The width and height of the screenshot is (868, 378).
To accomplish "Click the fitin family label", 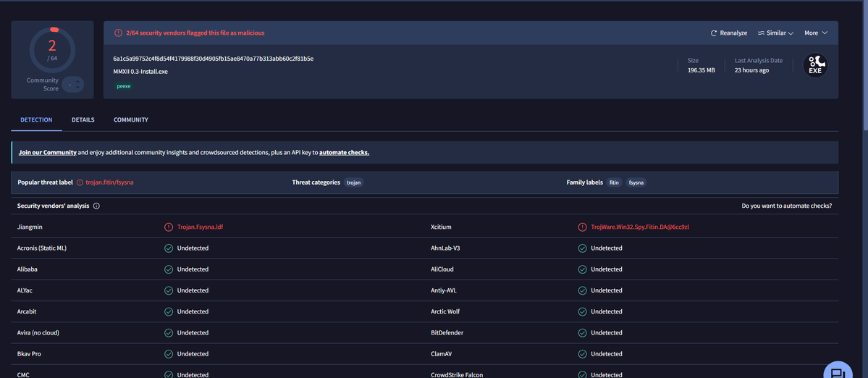I will [614, 182].
